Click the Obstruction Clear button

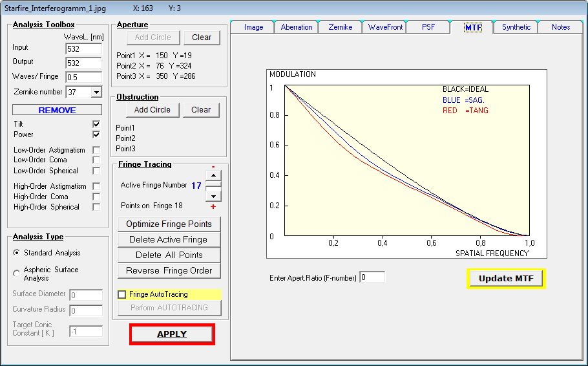point(201,110)
